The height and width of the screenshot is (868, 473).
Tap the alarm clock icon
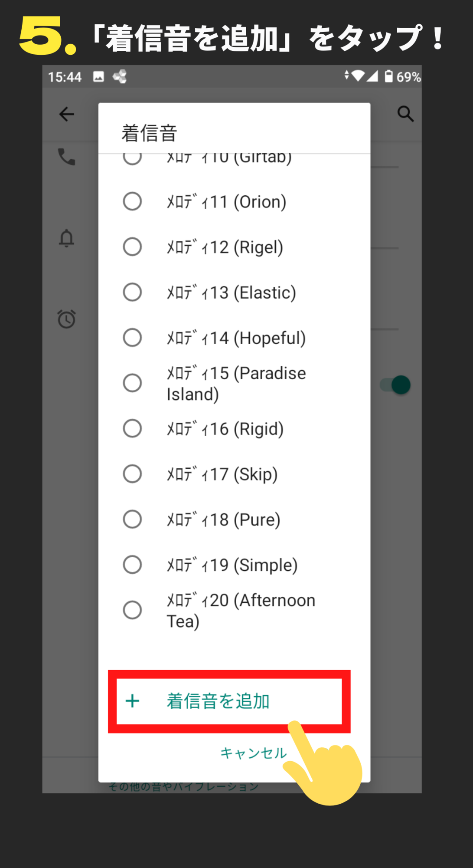click(66, 319)
